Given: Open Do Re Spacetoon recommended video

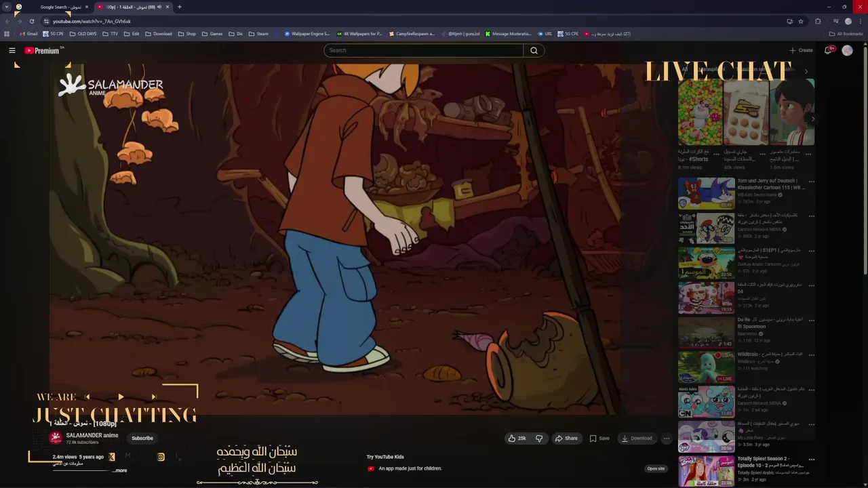Looking at the screenshot, I should point(707,332).
